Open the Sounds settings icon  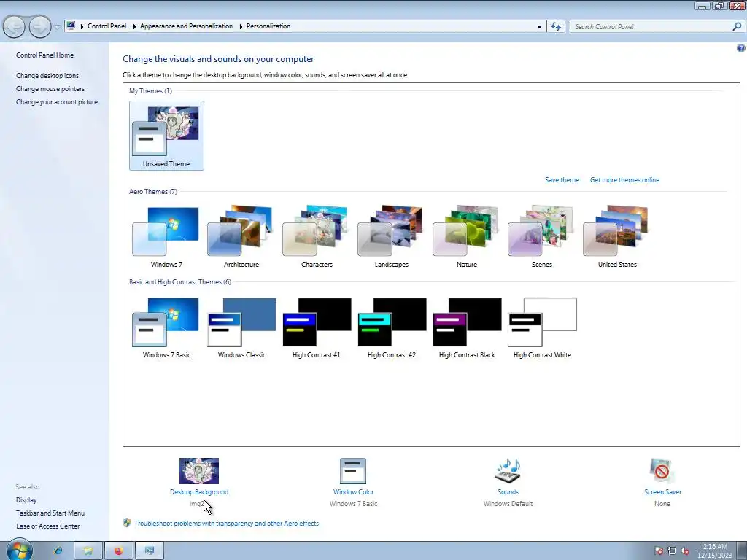(x=508, y=471)
